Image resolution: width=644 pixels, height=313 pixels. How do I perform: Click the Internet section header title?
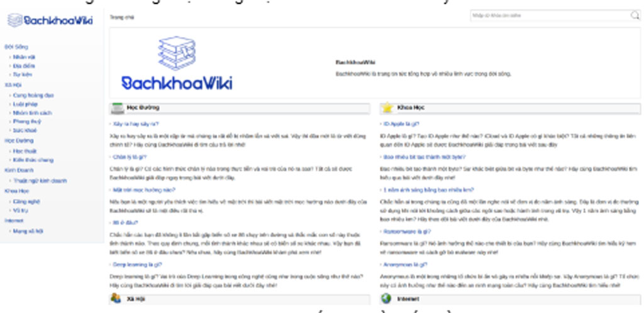click(x=408, y=299)
